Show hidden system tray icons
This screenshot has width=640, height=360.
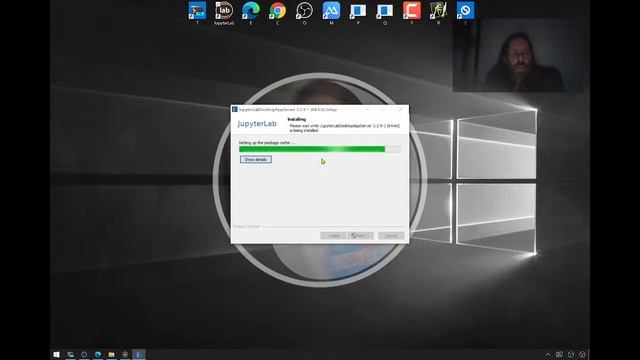[x=548, y=354]
